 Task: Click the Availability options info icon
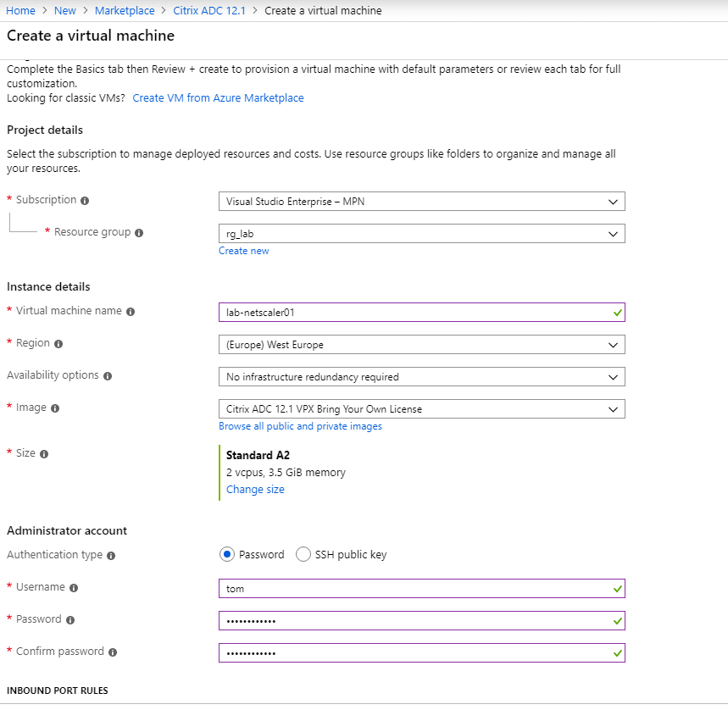108,376
